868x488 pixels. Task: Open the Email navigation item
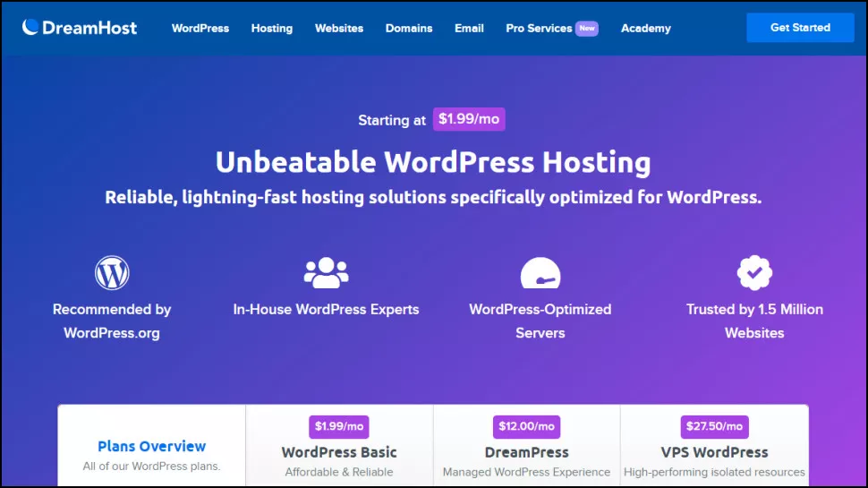click(470, 29)
